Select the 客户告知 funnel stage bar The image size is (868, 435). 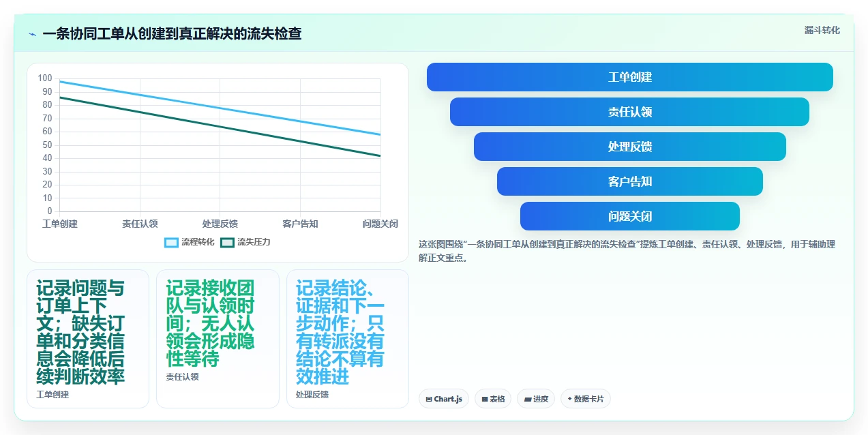coord(629,181)
